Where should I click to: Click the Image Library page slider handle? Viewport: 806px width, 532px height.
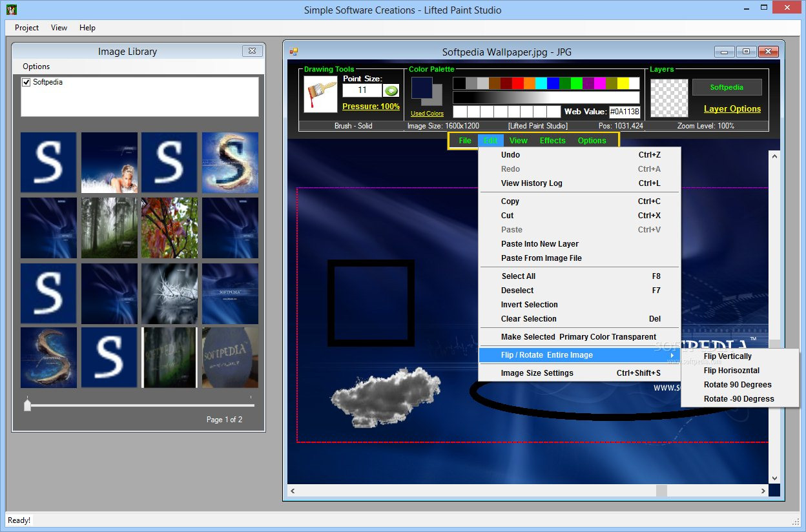coord(27,405)
